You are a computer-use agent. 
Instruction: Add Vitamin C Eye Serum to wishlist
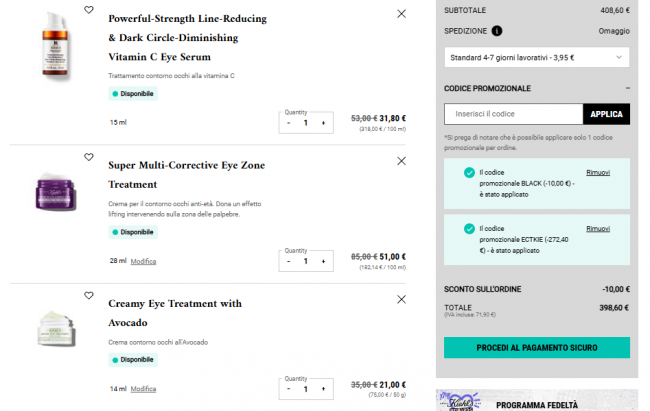[x=88, y=11]
